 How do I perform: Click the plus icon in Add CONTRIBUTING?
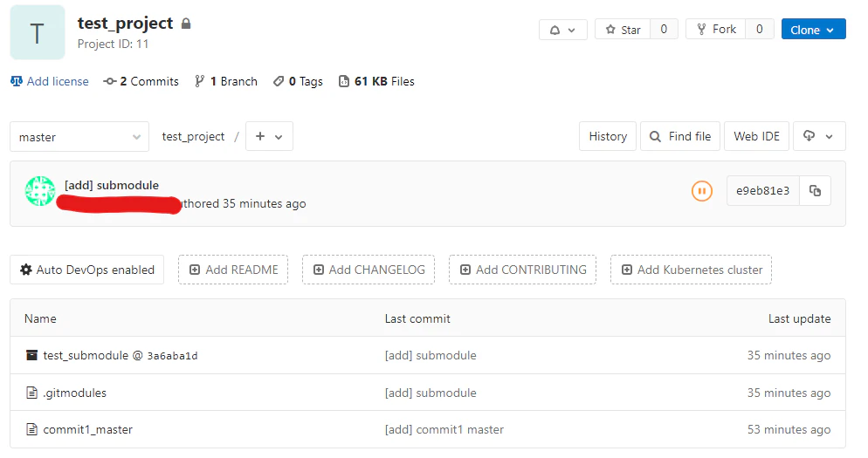point(465,270)
